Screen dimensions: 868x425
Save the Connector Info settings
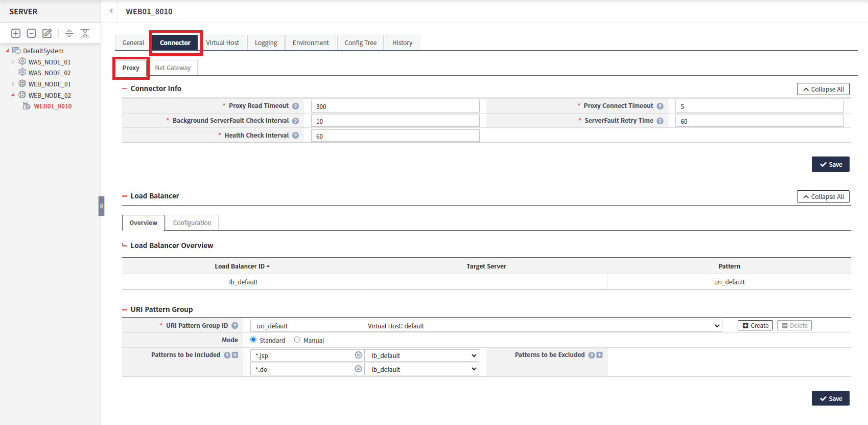coord(830,164)
